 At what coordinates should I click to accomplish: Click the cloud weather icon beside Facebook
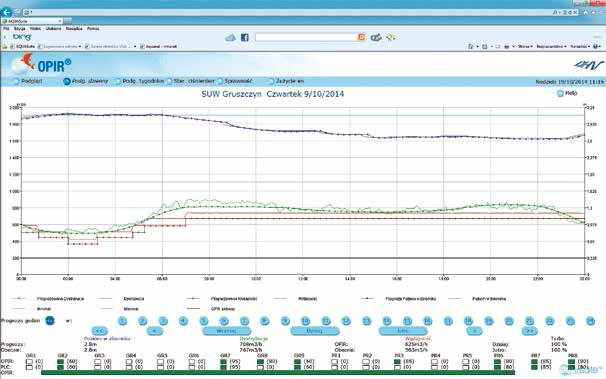230,37
